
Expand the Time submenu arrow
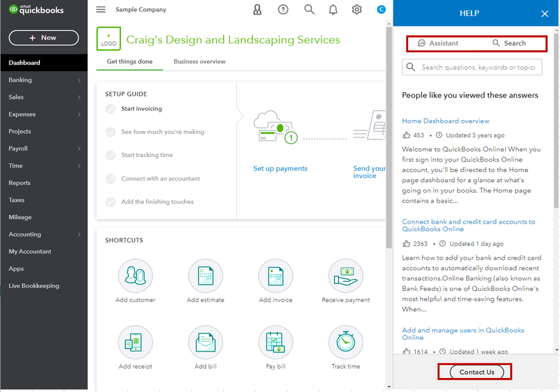point(79,166)
